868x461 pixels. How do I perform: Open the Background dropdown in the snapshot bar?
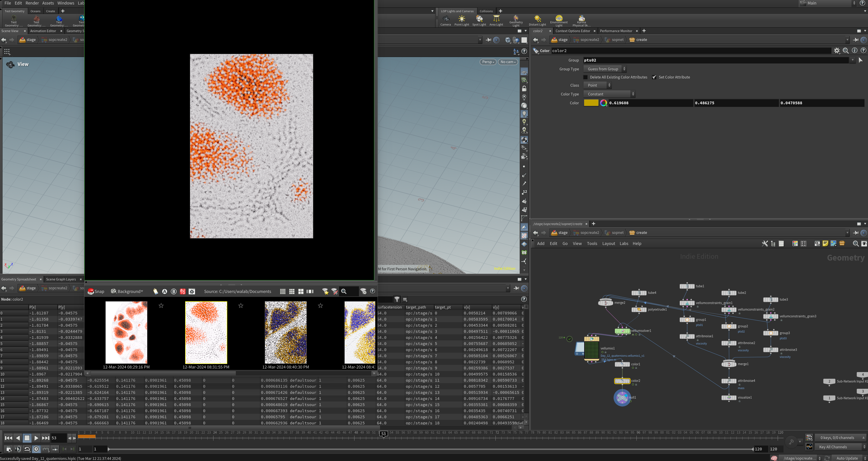(x=127, y=291)
